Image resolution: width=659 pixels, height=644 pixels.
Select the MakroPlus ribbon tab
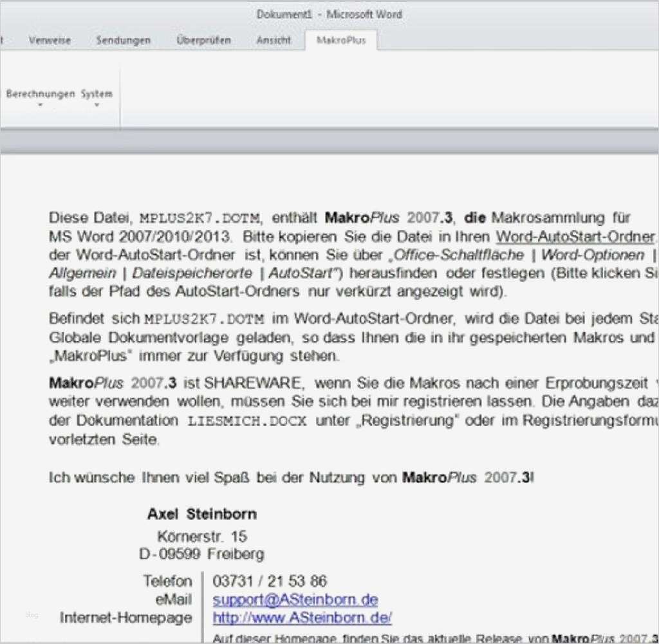coord(341,41)
